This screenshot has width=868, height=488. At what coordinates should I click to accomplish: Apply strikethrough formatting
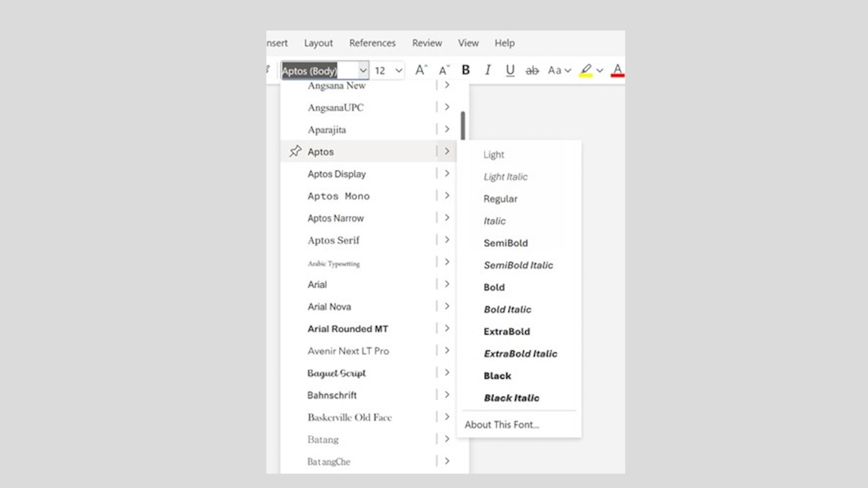[x=532, y=70]
